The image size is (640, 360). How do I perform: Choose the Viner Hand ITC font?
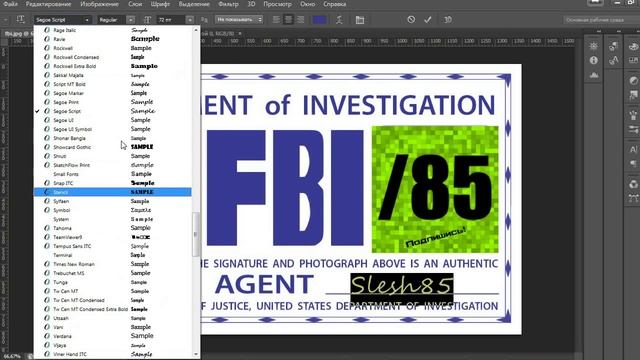coord(113,354)
